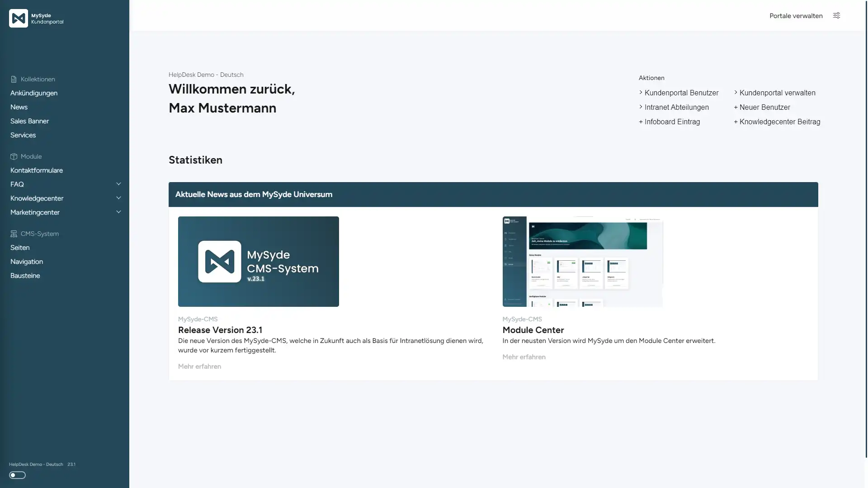Click Portale verwalten in the header
868x488 pixels.
click(796, 16)
